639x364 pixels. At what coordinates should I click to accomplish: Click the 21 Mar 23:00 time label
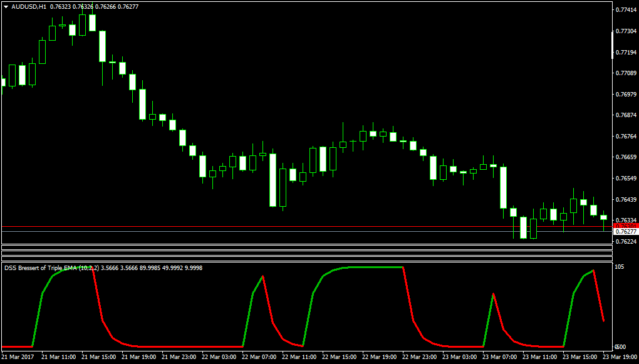point(179,356)
